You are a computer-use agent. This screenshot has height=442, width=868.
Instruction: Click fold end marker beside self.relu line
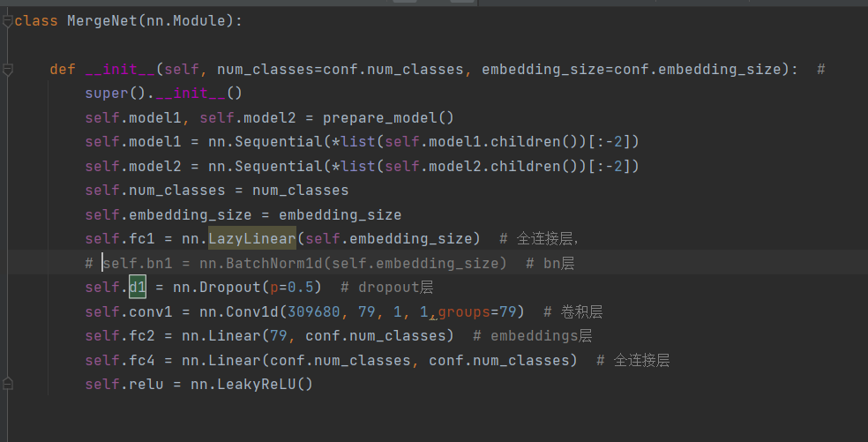click(7, 383)
